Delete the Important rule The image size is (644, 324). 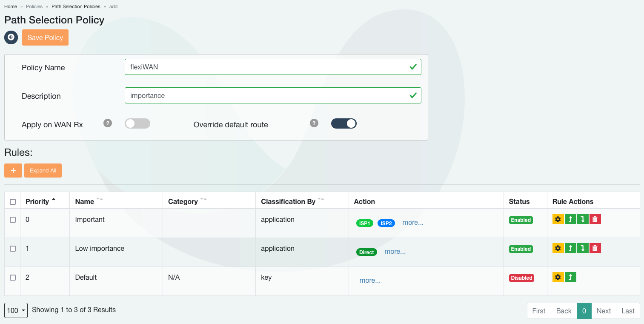pos(595,219)
